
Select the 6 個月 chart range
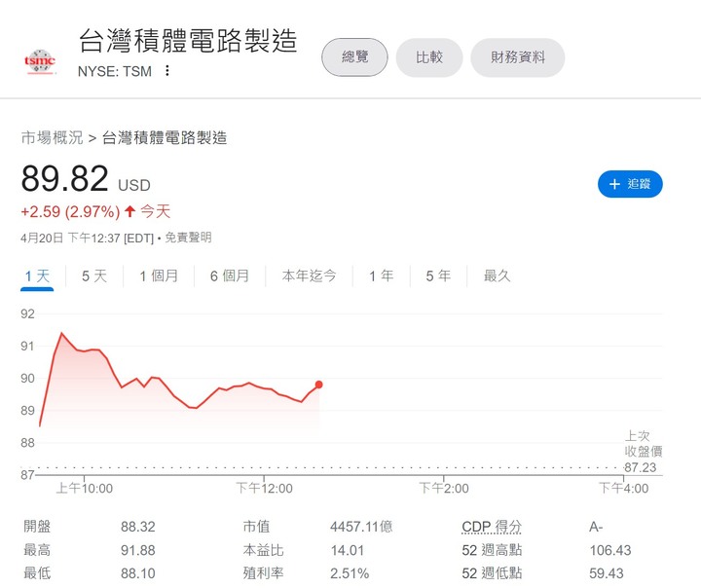tap(230, 276)
